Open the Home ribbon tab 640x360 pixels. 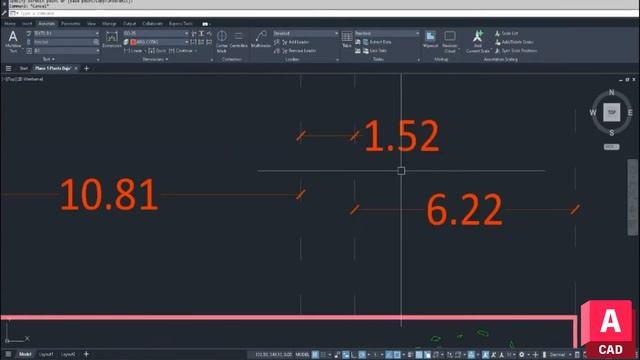coord(10,24)
